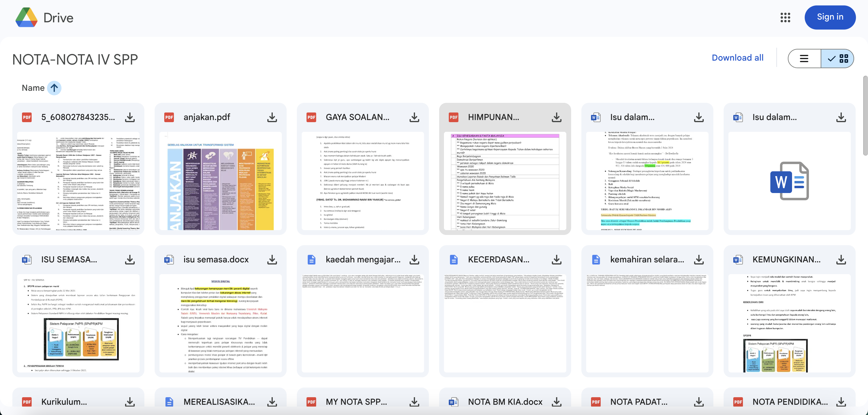Screen dimensions: 868x415
Task: Click the file name "NOTA PADAT..."
Action: (x=639, y=402)
